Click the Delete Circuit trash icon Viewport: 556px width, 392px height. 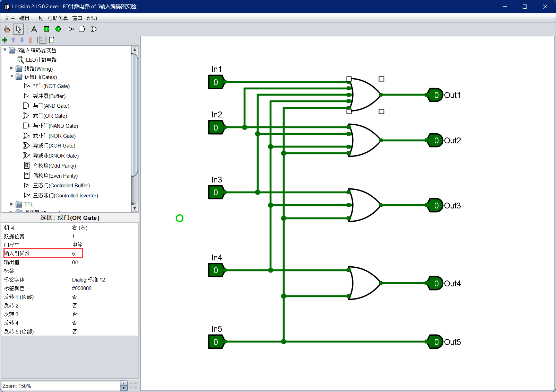point(31,40)
